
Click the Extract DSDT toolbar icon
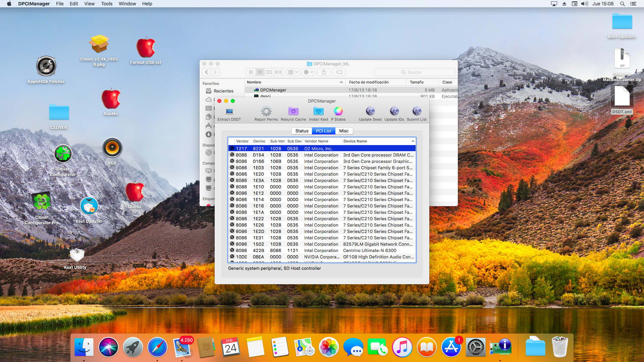[229, 112]
